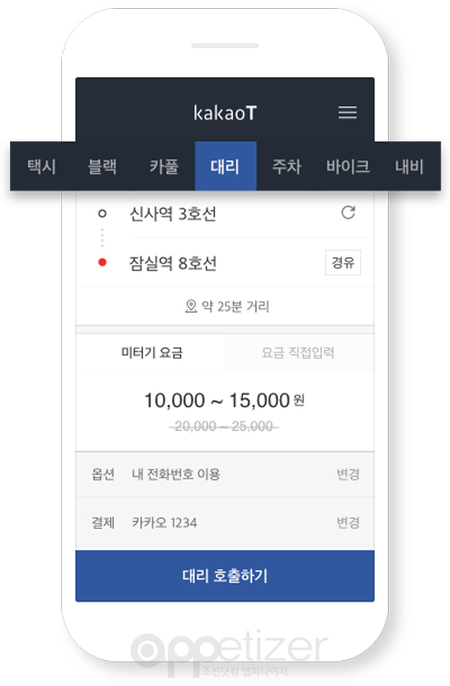
Task: Open the 카풀 tab
Action: coord(164,166)
